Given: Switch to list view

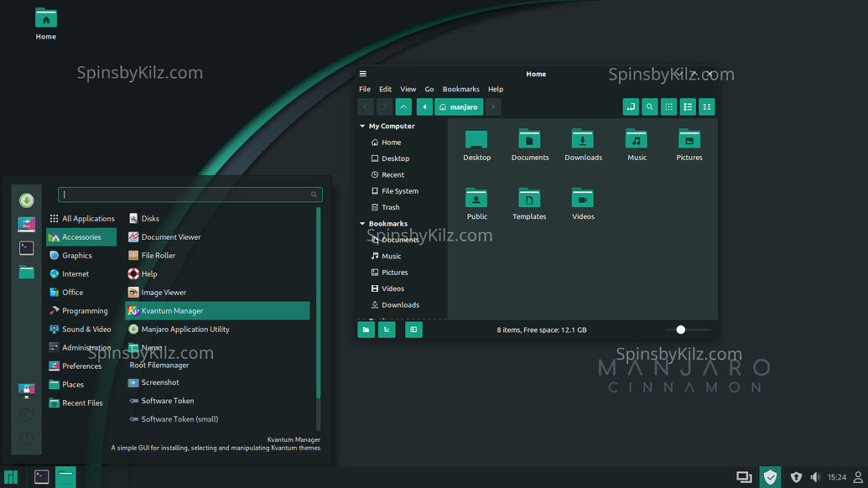Looking at the screenshot, I should pyautogui.click(x=688, y=106).
